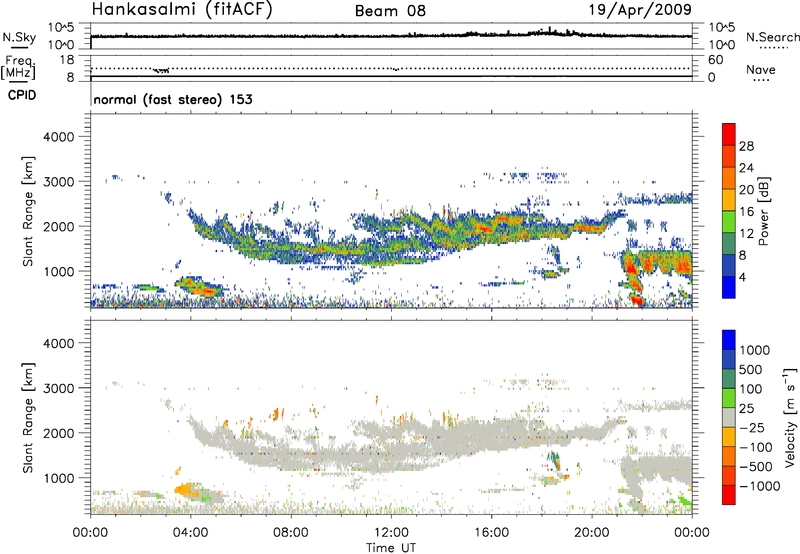The image size is (800, 554).
Task: Click the "60" Nave axis tick label
Action: [x=715, y=60]
